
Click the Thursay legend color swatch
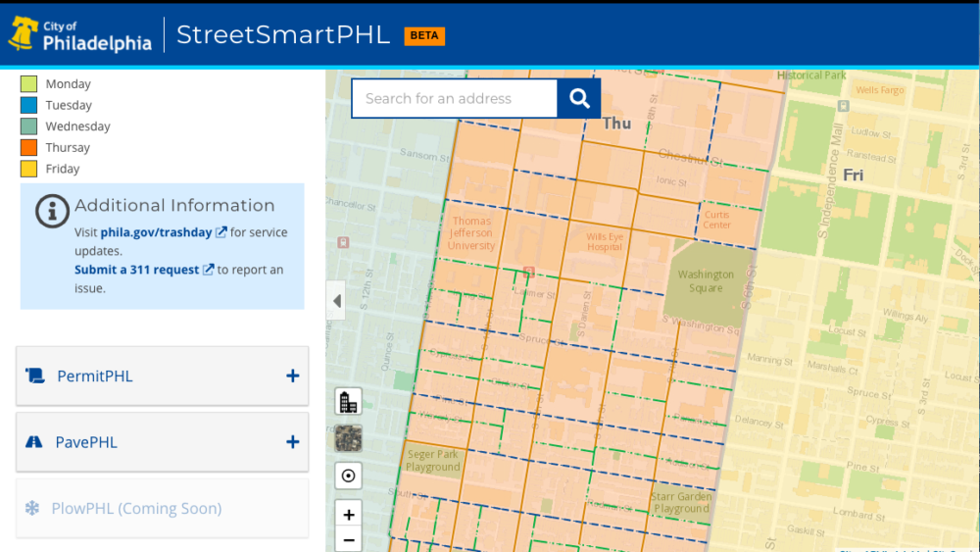point(28,147)
